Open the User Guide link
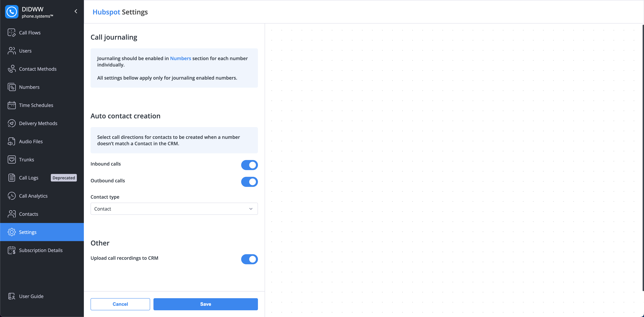The width and height of the screenshot is (644, 317). 42,296
